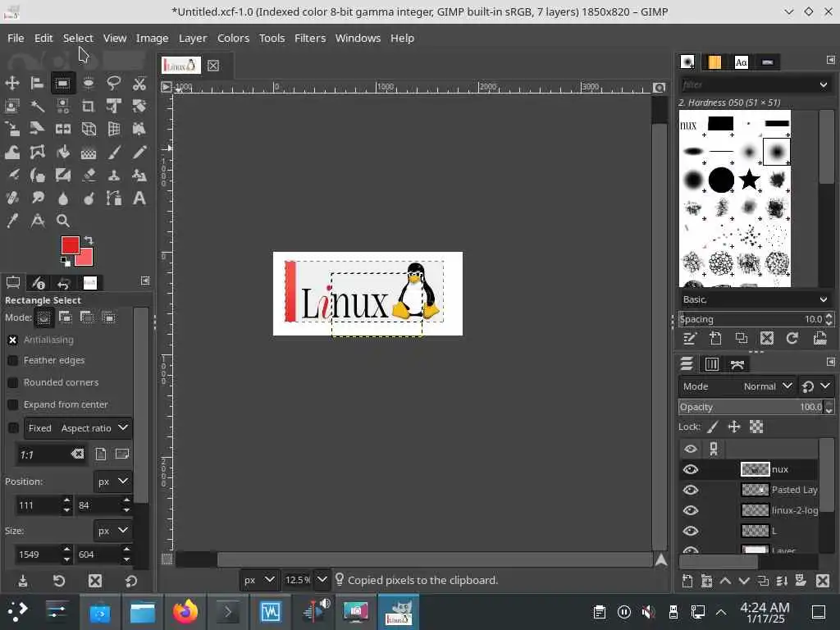Select the Alignment tool
This screenshot has height=630, width=840.
click(37, 83)
